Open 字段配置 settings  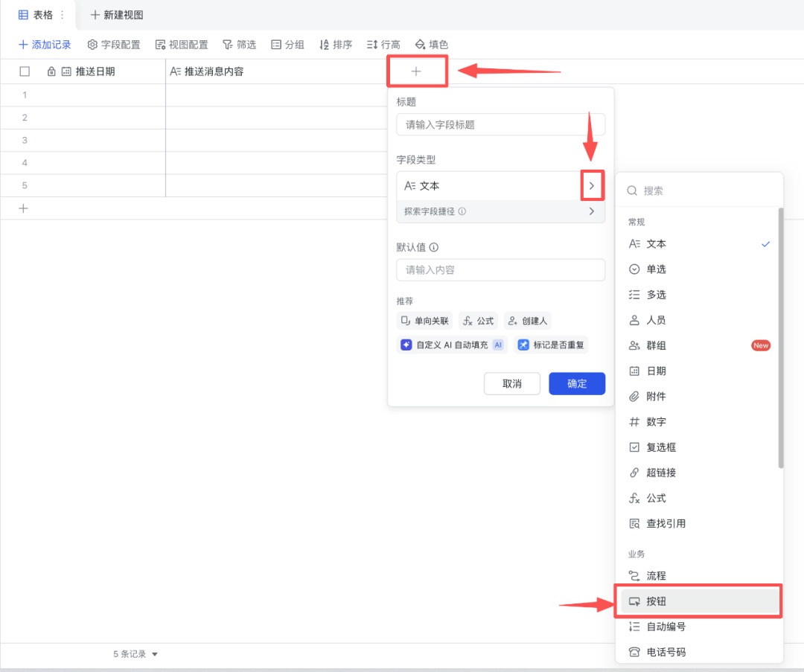coord(114,45)
